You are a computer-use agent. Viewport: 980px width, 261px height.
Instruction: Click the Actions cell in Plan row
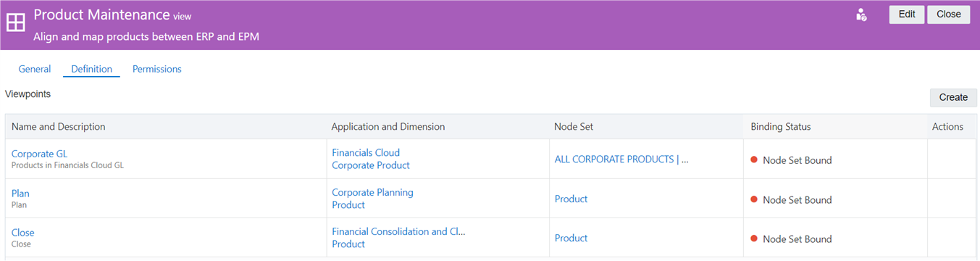coord(952,199)
